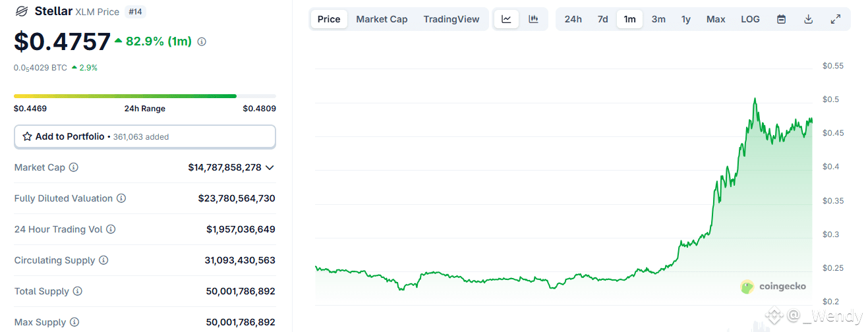
Task: Click the Stellar coin name heading
Action: (x=53, y=11)
